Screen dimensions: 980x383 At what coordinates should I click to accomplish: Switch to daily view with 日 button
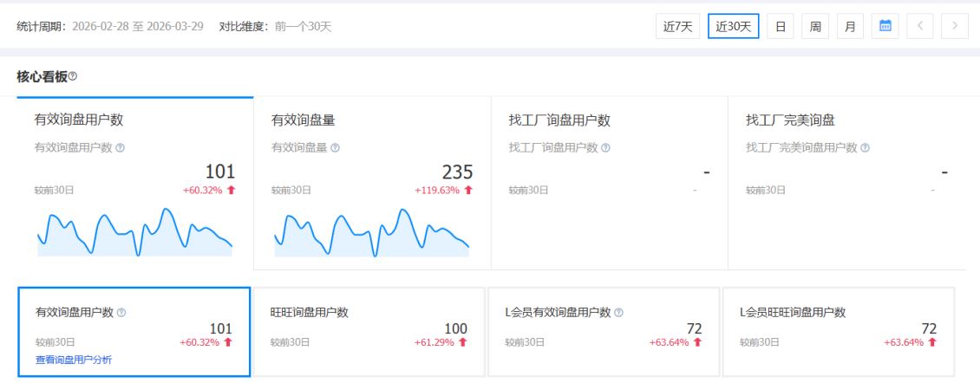[780, 26]
